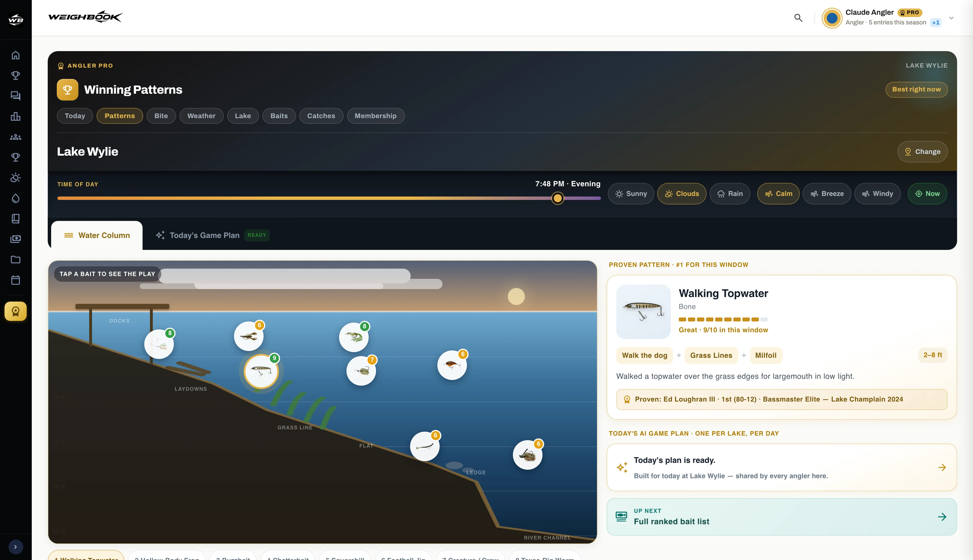Tap the orange squarebill crankbait marker
This screenshot has width=973, height=560.
452,365
